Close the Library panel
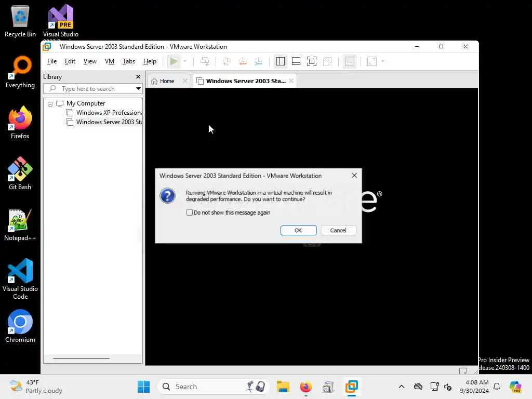The width and height of the screenshot is (532, 399). 138,77
